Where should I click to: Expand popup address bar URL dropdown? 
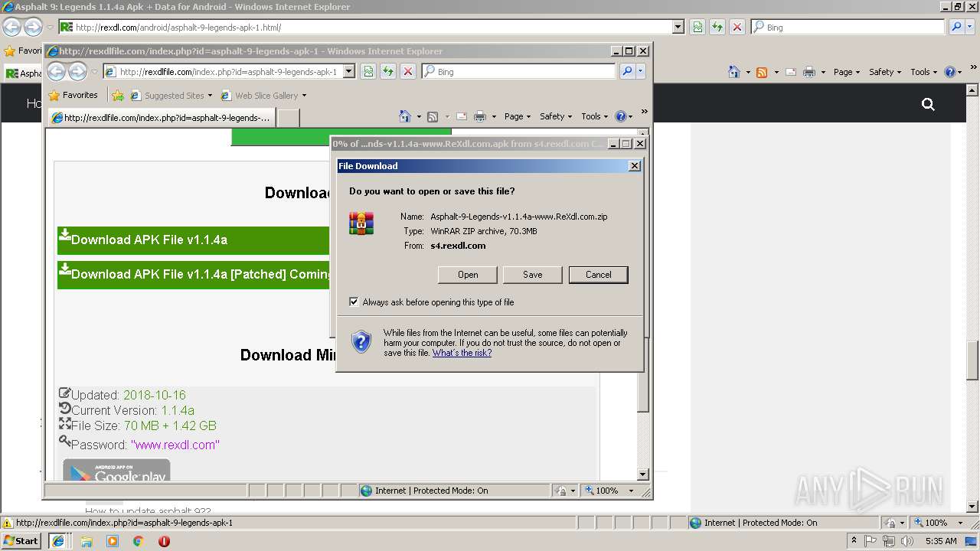(x=349, y=71)
